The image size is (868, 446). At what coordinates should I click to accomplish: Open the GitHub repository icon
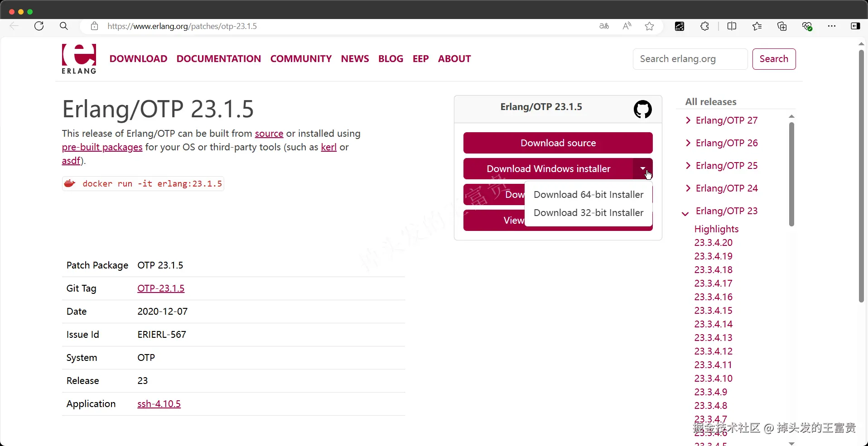tap(642, 109)
